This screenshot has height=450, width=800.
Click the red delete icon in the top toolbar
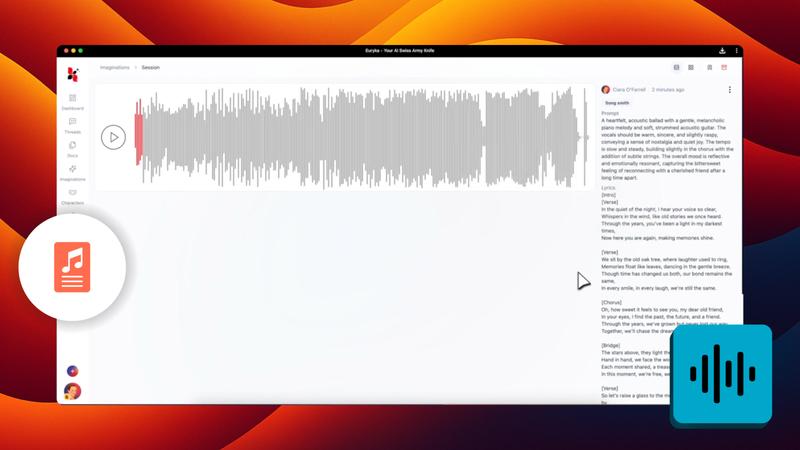pos(724,67)
